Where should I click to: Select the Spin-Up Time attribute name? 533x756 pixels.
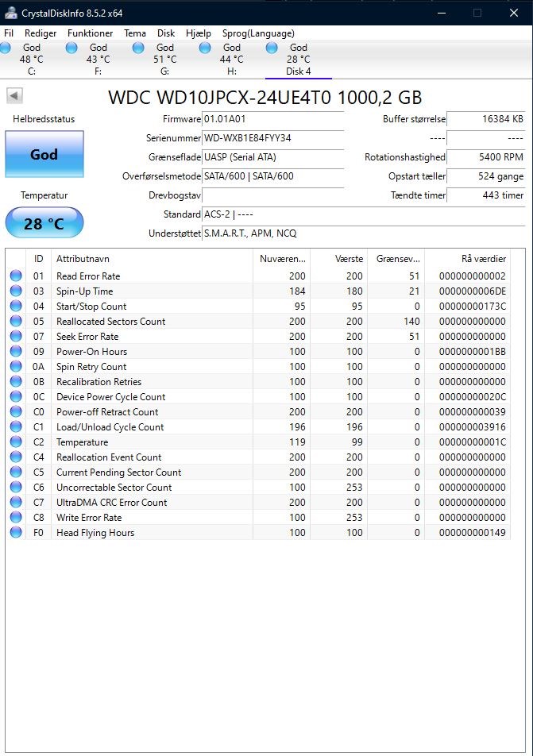[x=84, y=291]
